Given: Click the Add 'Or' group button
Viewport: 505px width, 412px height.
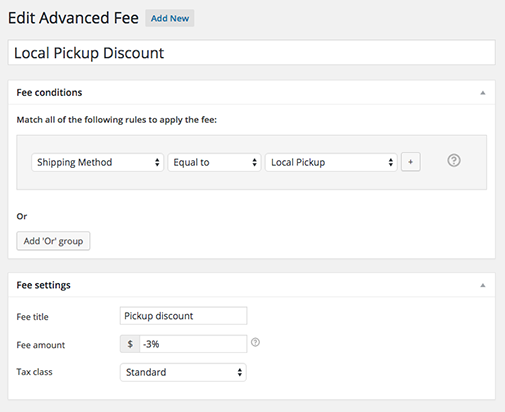Looking at the screenshot, I should click(x=53, y=241).
